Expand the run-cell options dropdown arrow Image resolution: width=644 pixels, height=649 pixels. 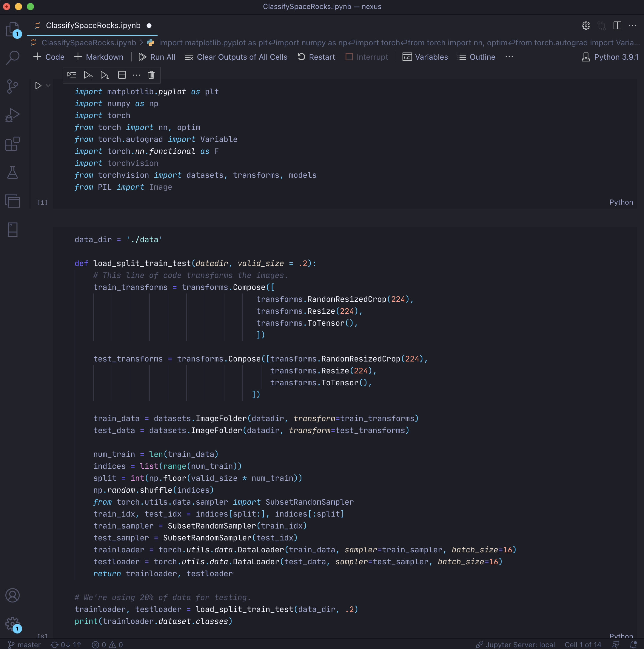pos(48,86)
